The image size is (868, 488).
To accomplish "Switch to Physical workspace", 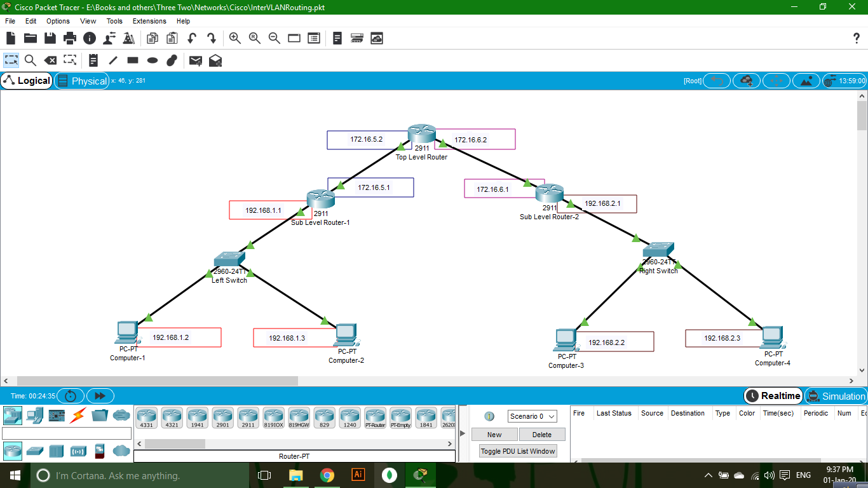I will [x=82, y=81].
